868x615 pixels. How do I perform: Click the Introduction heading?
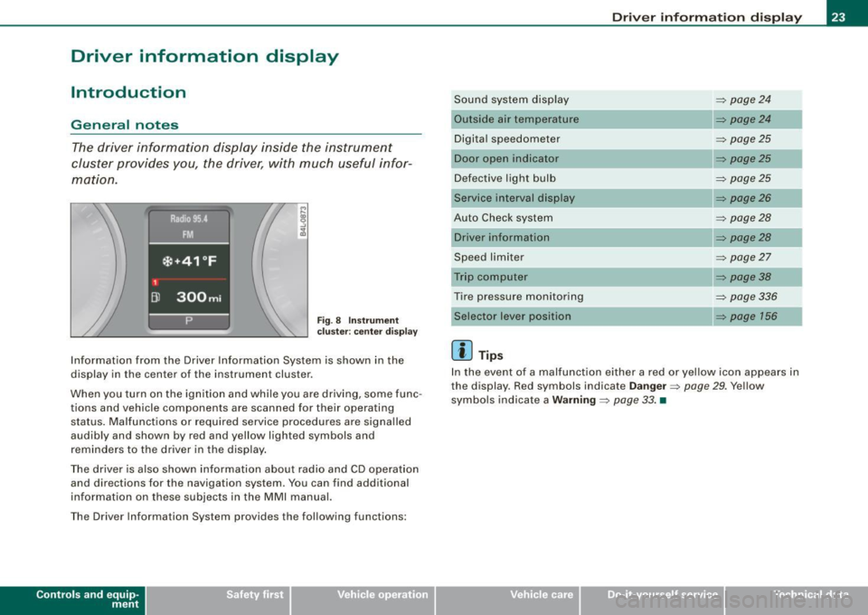(x=128, y=92)
